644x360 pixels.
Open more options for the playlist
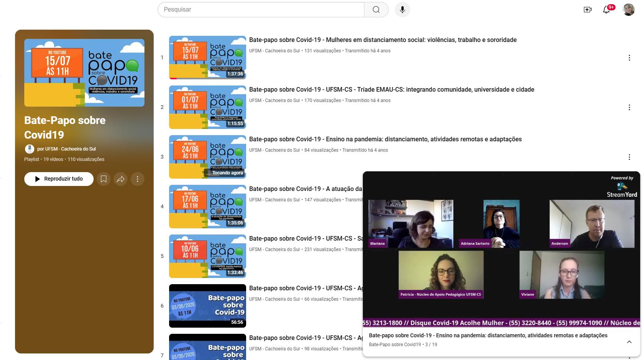[138, 179]
